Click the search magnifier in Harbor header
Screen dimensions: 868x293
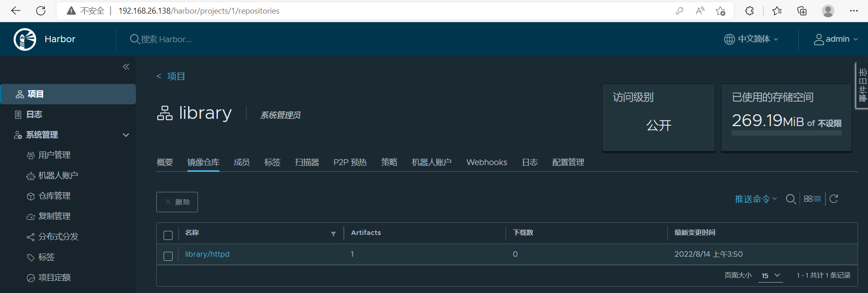coord(135,39)
